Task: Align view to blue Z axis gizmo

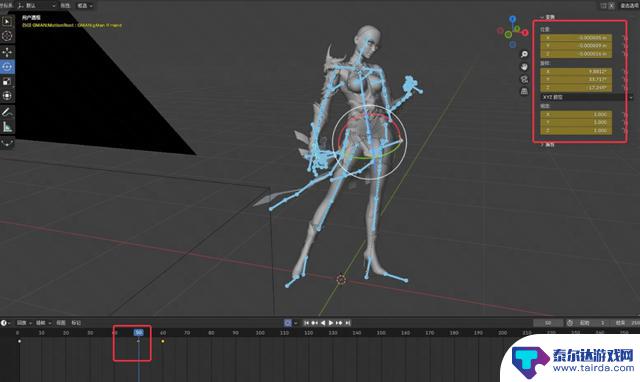Action: tap(512, 19)
